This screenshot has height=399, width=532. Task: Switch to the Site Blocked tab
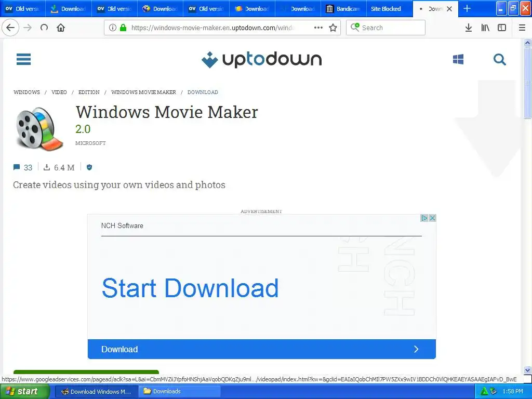point(390,9)
